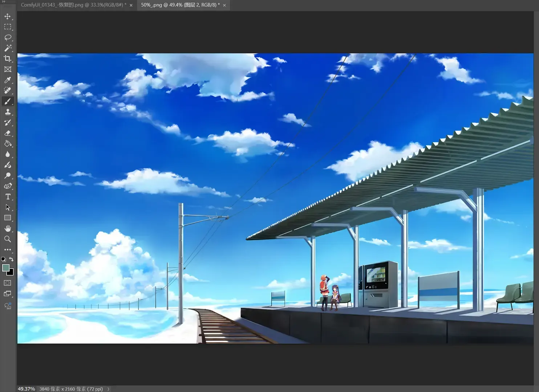
Task: Change the screen mode
Action: (x=8, y=294)
